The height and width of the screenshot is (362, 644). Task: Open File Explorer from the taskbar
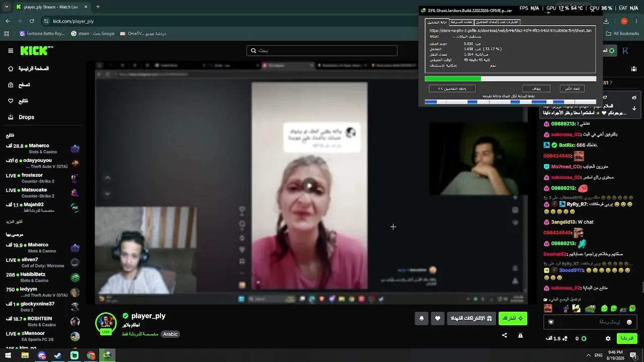coord(25,355)
